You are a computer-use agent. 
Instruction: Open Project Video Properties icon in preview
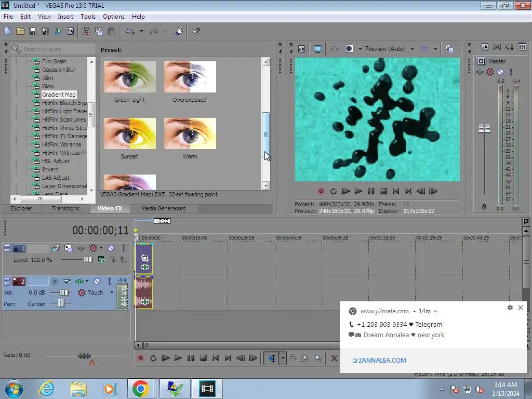click(x=301, y=49)
